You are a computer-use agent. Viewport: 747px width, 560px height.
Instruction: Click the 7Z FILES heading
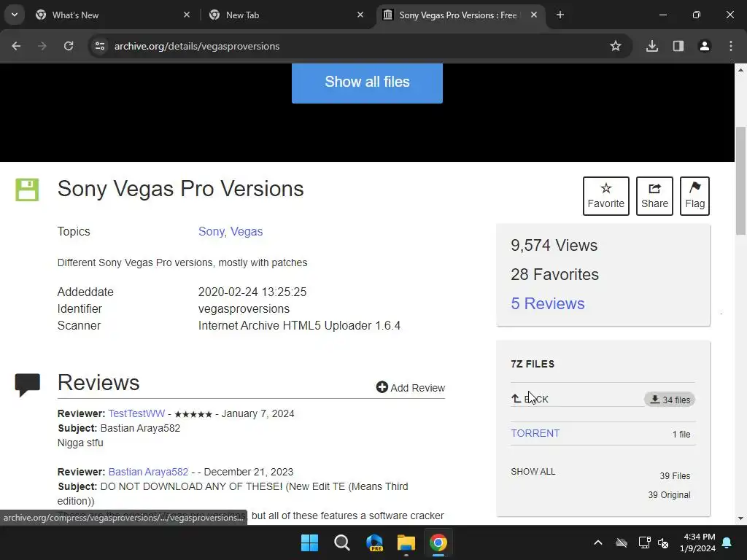pyautogui.click(x=533, y=364)
